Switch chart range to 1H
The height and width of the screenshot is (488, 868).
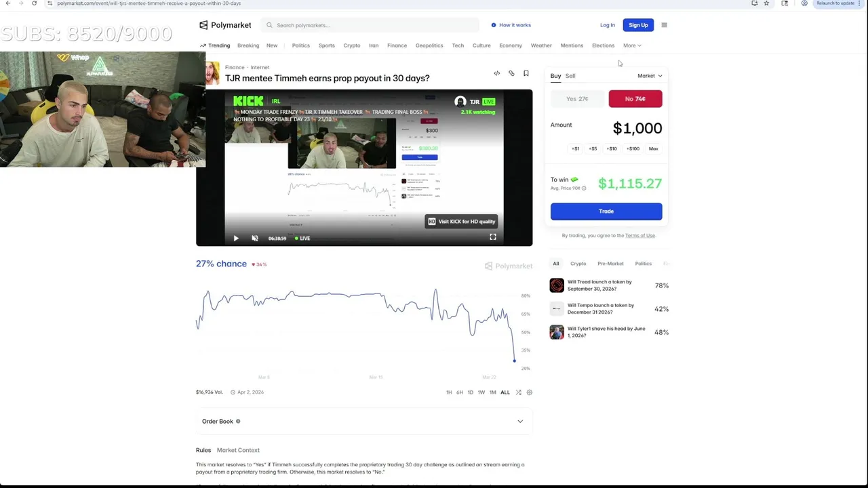(449, 392)
